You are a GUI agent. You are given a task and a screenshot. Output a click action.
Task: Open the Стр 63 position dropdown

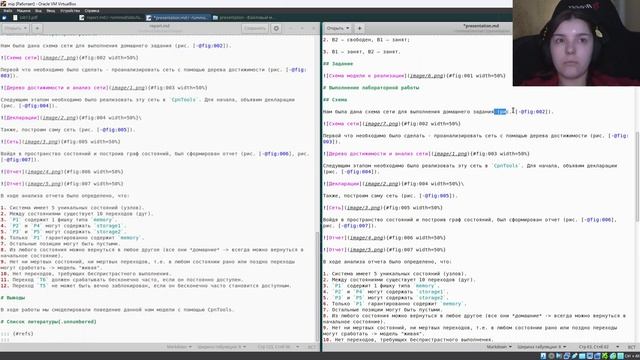[598, 347]
